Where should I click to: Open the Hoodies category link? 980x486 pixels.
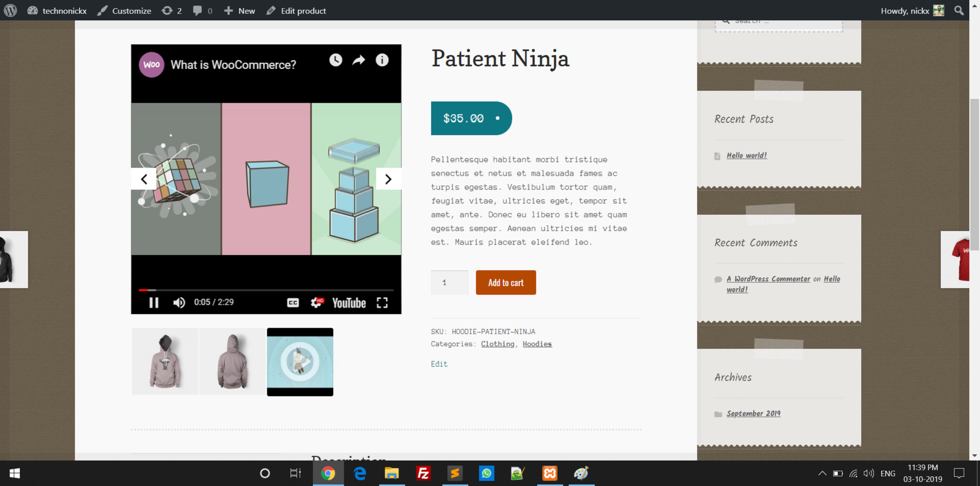[x=537, y=344]
